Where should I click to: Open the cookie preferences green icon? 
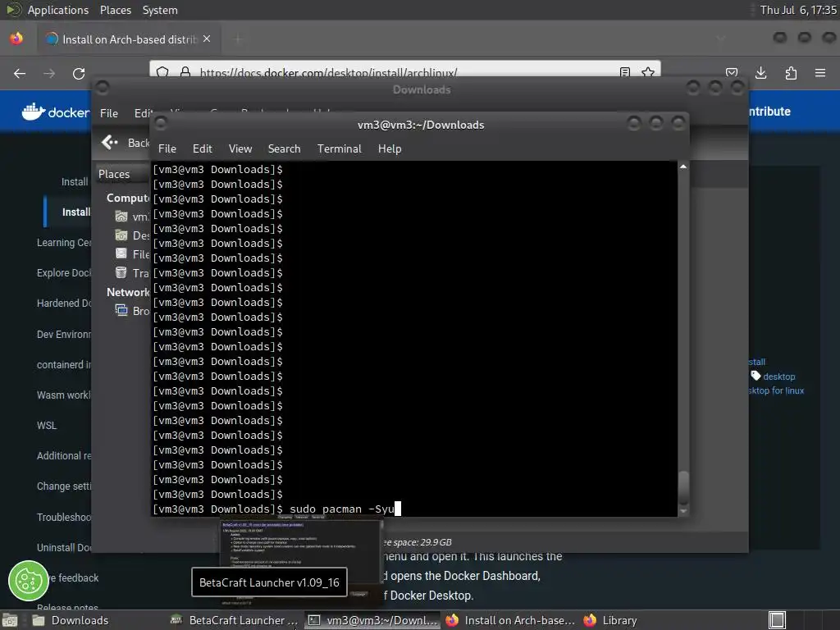coord(29,581)
